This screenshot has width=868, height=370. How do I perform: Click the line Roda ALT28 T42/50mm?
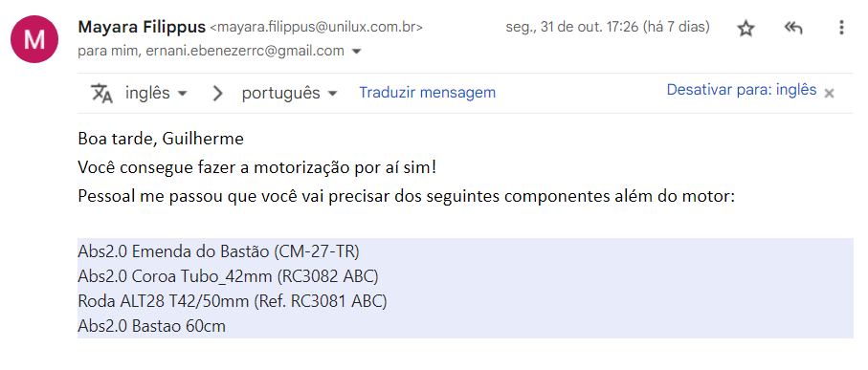(x=232, y=301)
